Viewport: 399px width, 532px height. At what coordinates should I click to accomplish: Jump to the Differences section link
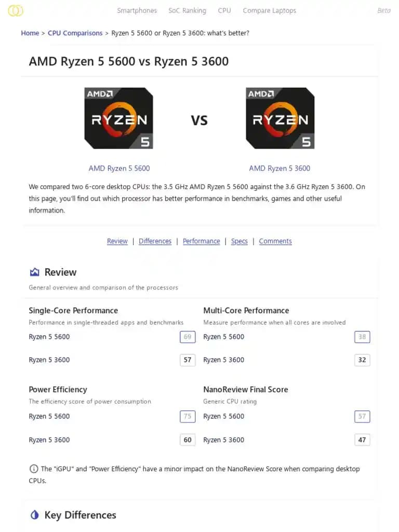(x=155, y=241)
